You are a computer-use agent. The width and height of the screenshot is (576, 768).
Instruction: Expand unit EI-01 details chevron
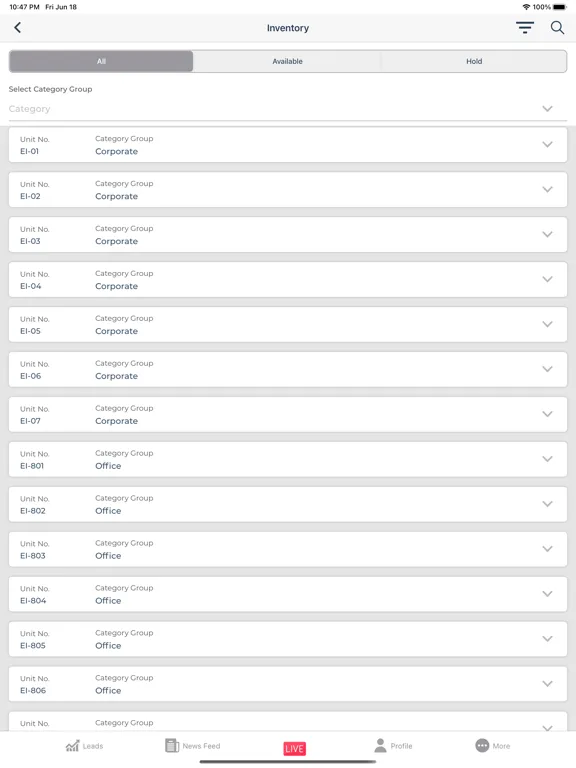click(x=547, y=144)
